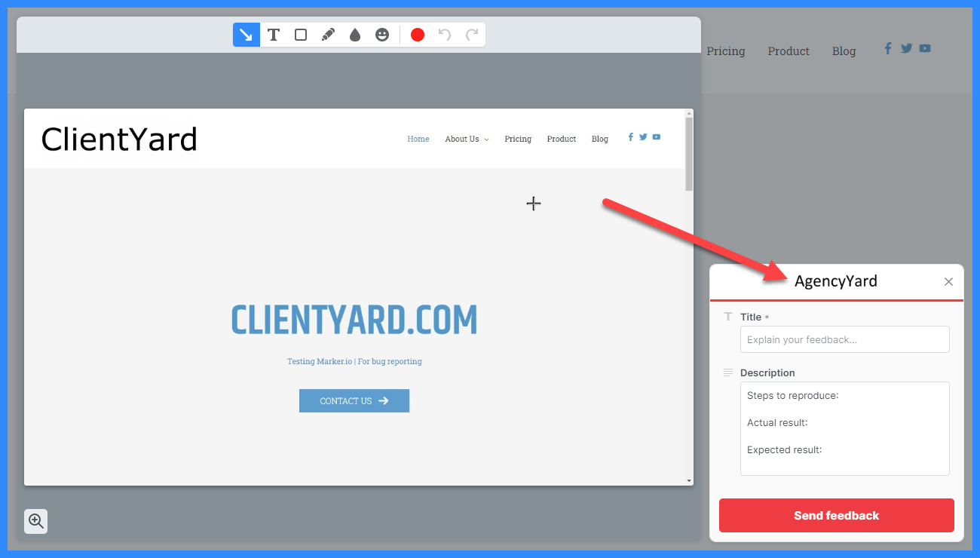
Task: Click the AgencyYard panel title
Action: point(836,281)
